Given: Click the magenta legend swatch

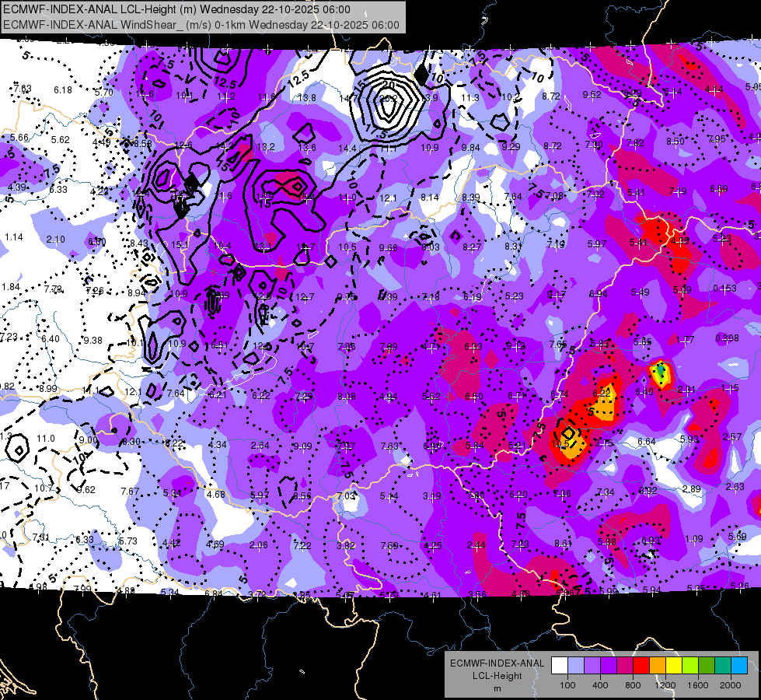Looking at the screenshot, I should pyautogui.click(x=625, y=666).
